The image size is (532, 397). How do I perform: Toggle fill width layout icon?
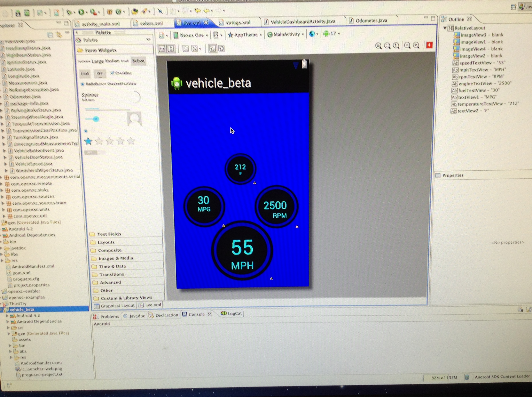point(162,49)
